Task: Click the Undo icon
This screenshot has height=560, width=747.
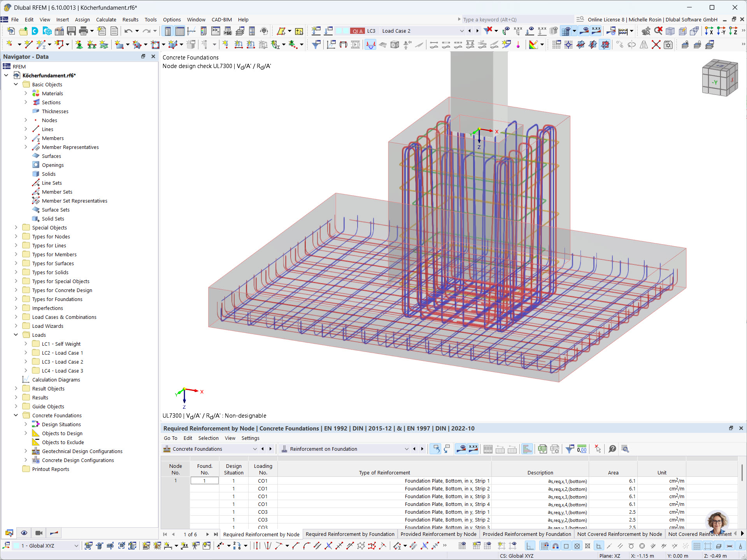Action: [128, 31]
